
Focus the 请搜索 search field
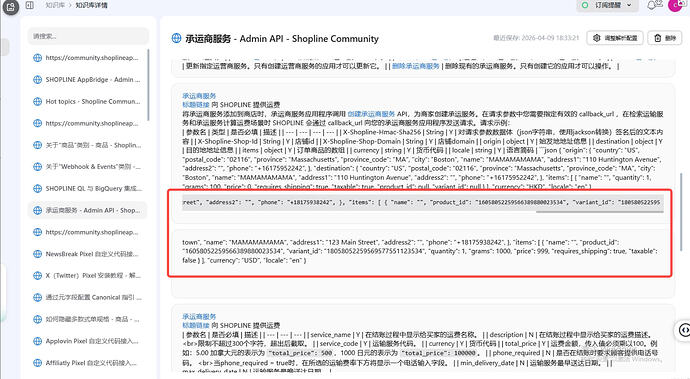tap(88, 36)
